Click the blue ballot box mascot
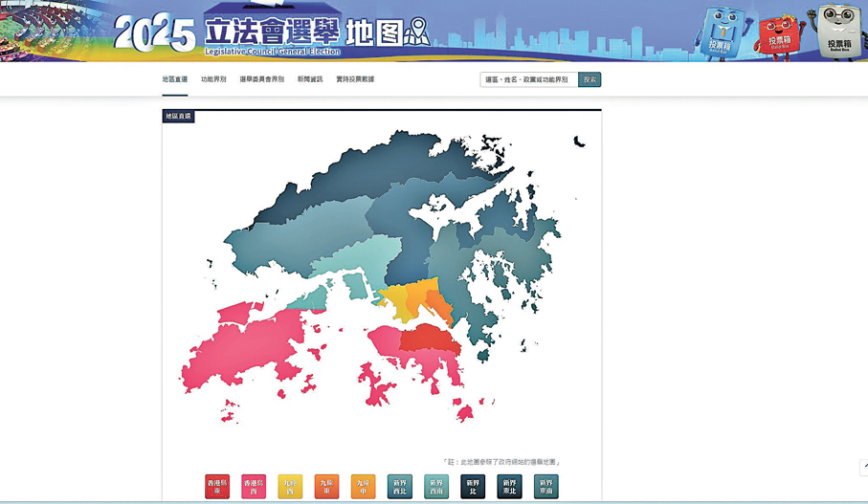 click(721, 33)
